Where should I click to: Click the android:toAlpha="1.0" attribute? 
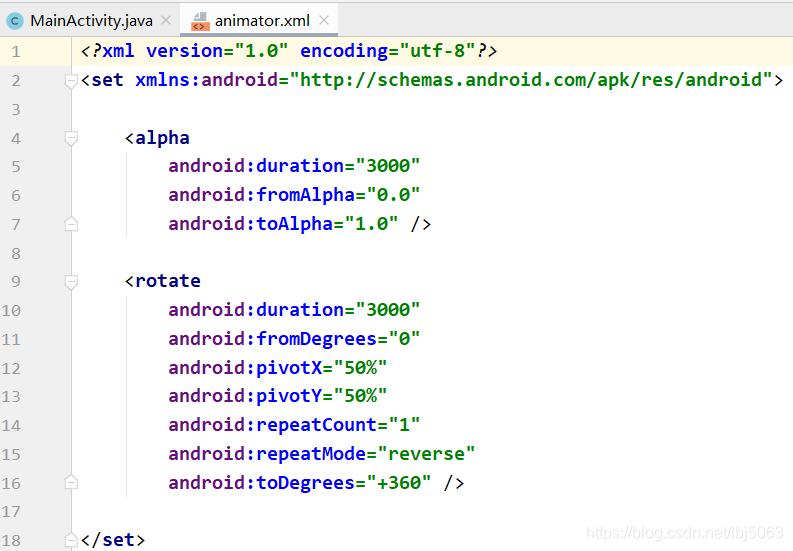pos(283,224)
